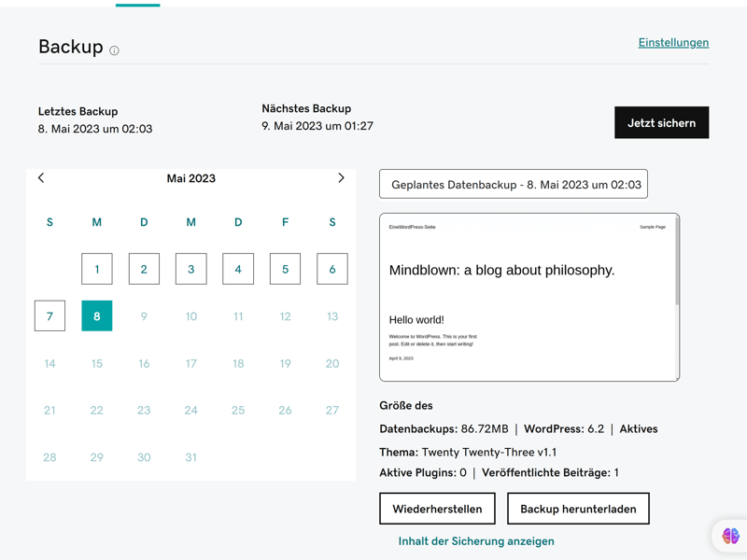
Task: Pick May 3 in the calendar
Action: 191,269
